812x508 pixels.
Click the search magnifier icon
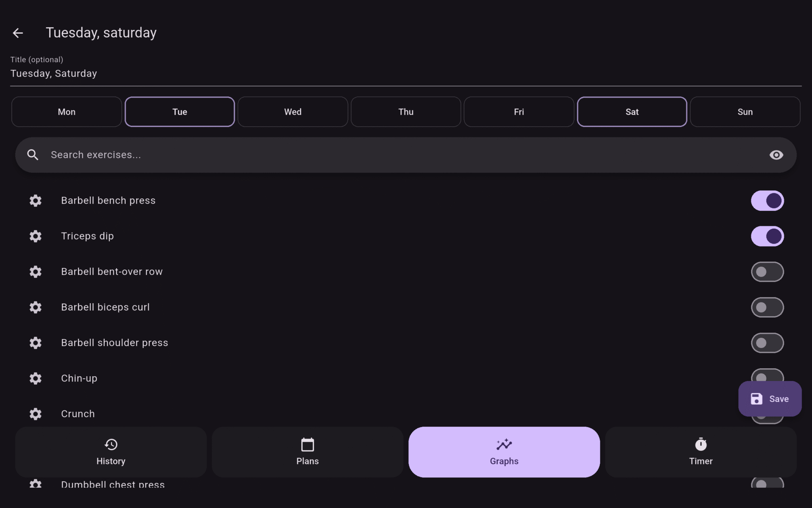click(x=33, y=155)
